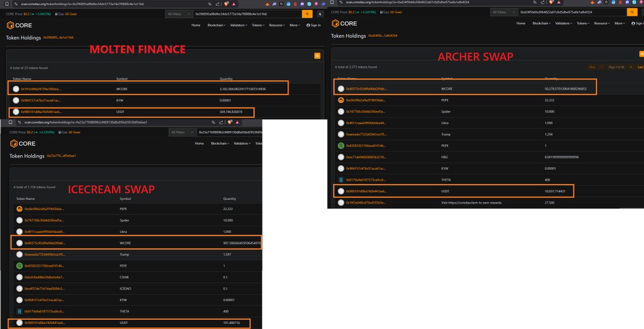Open All Filters dropdown in Archer Swap window

[x=504, y=12]
